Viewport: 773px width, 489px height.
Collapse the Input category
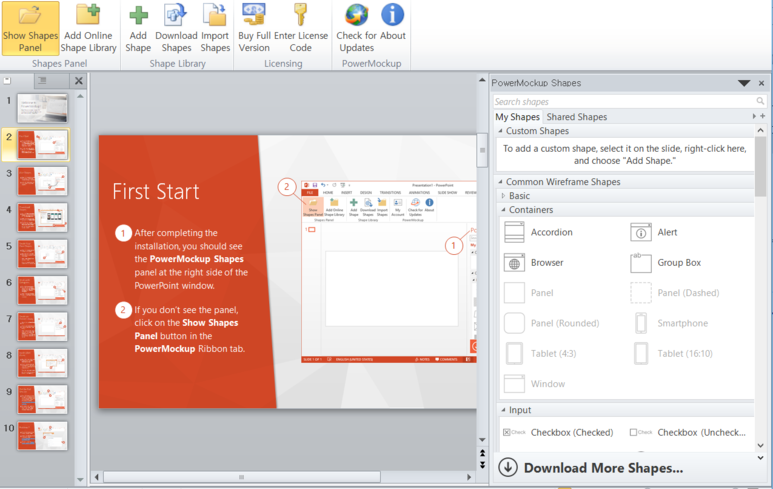coord(503,410)
